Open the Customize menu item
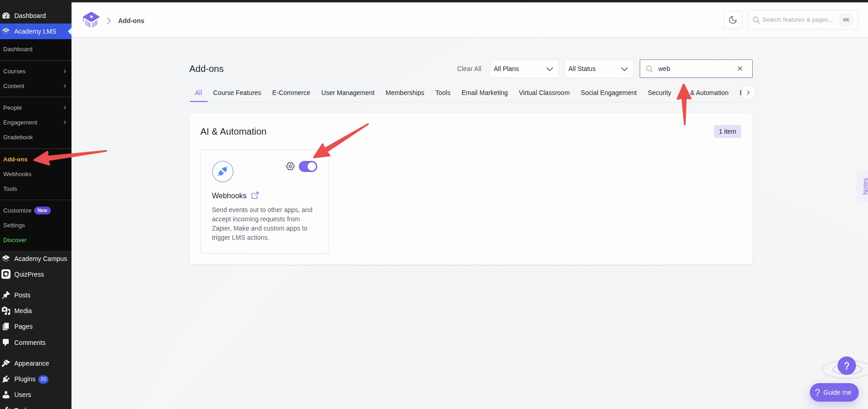This screenshot has width=868, height=409. click(17, 211)
